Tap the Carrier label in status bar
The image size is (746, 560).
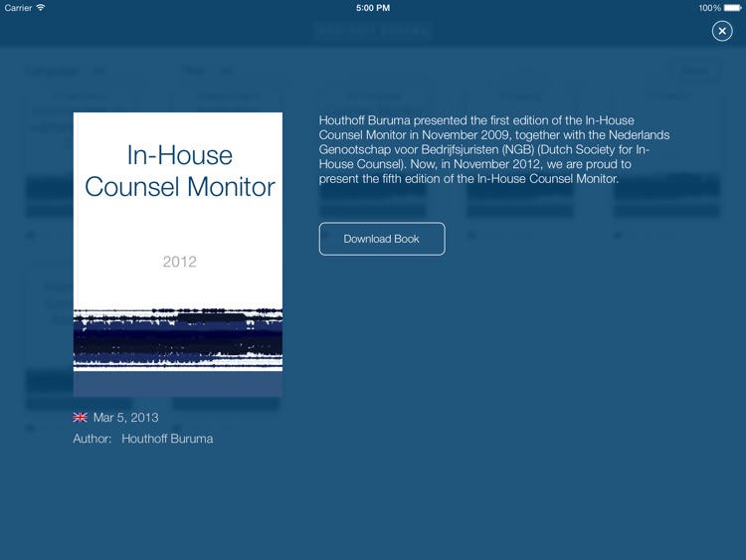coord(18,8)
